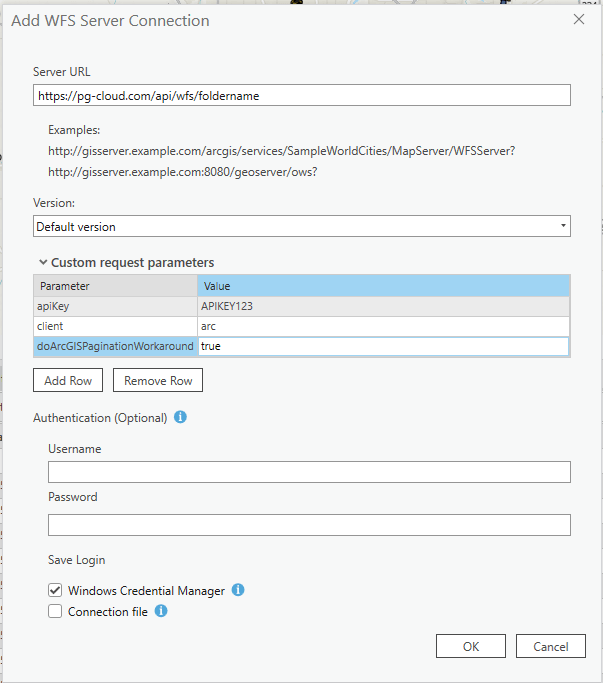The height and width of the screenshot is (683, 603).
Task: Collapse Custom request parameters section
Action: (43, 262)
